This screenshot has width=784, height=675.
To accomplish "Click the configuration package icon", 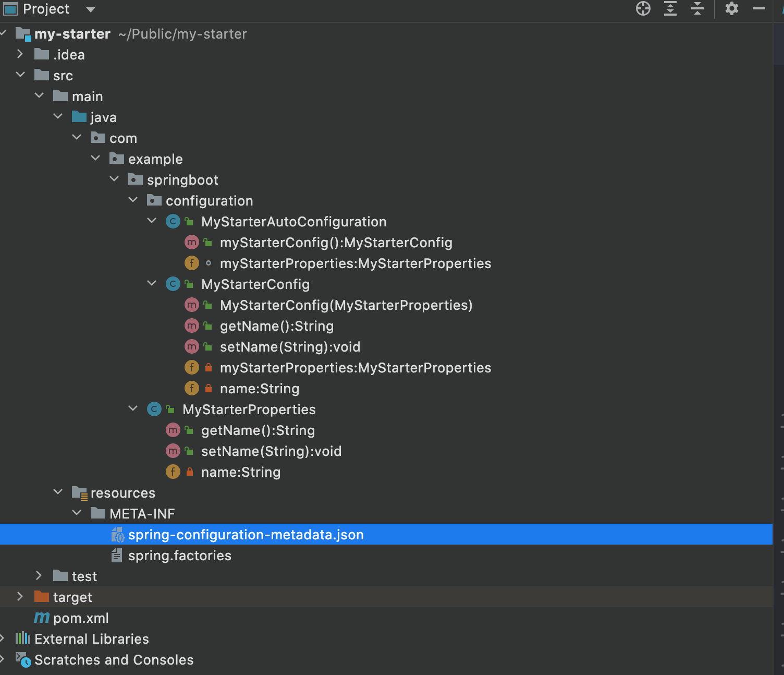I will tap(154, 200).
